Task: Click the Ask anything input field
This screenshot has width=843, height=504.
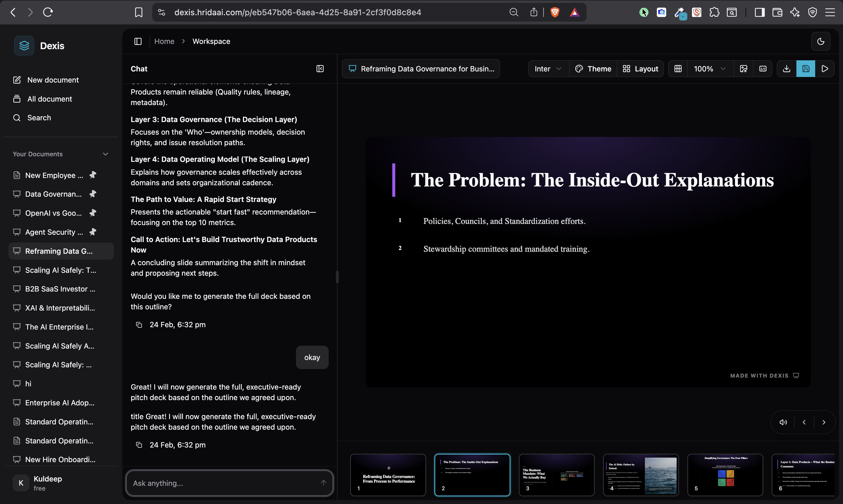Action: coord(224,483)
